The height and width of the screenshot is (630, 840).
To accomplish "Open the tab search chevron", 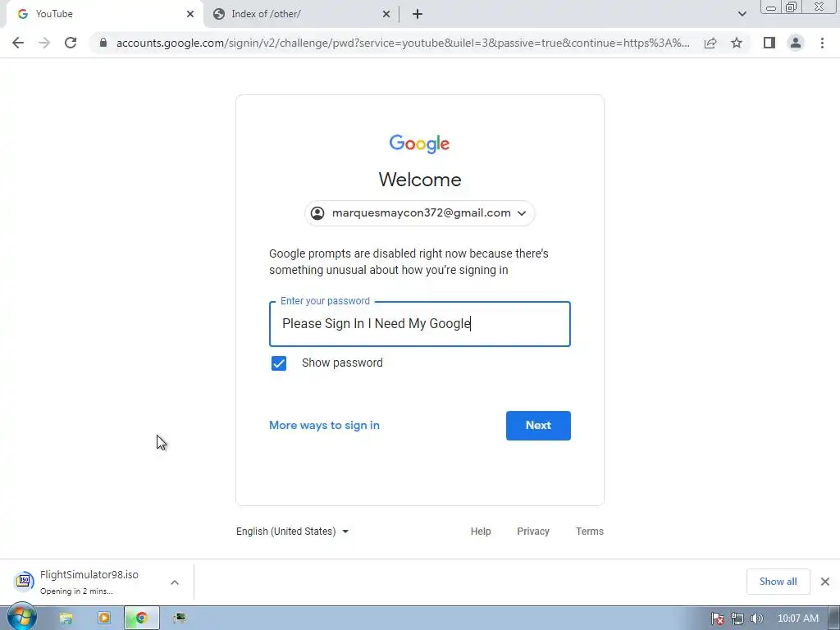I will 742,14.
